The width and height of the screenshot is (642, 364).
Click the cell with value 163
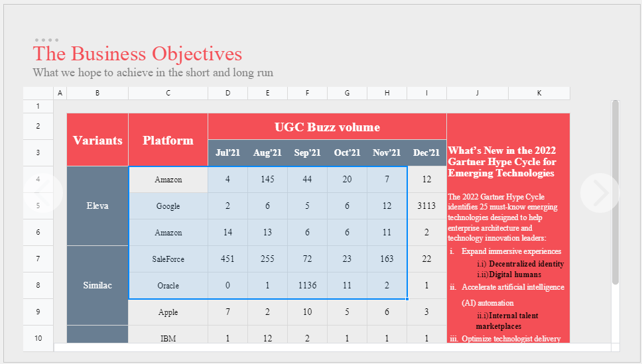(387, 259)
